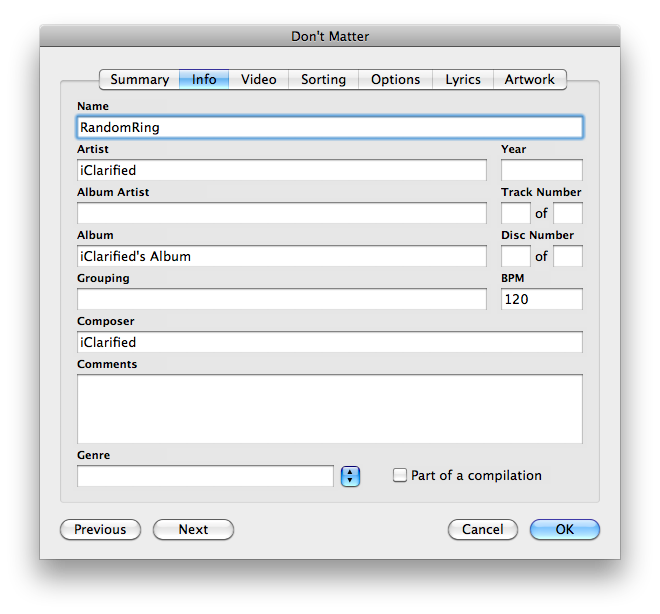Confirm changes with OK button
Image resolution: width=660 pixels, height=614 pixels.
point(565,529)
